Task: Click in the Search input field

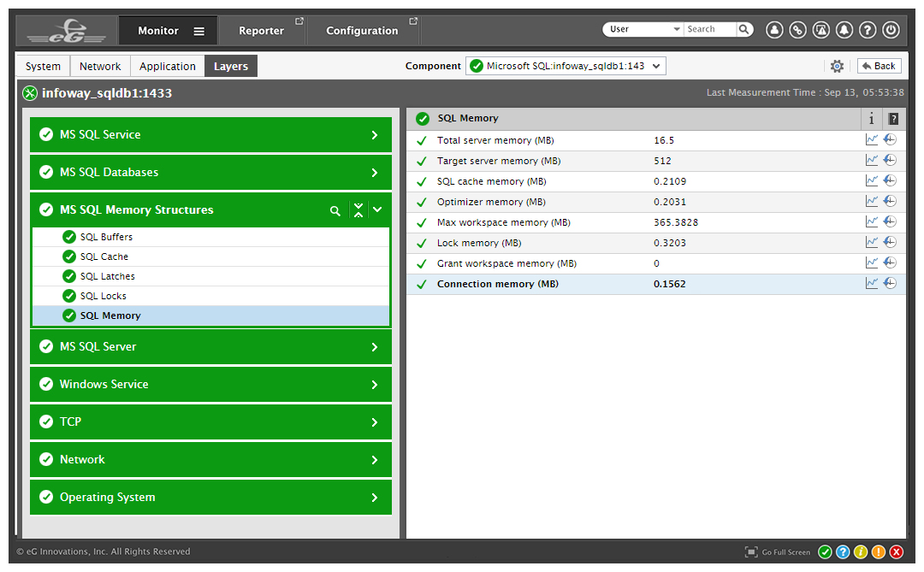Action: click(710, 29)
